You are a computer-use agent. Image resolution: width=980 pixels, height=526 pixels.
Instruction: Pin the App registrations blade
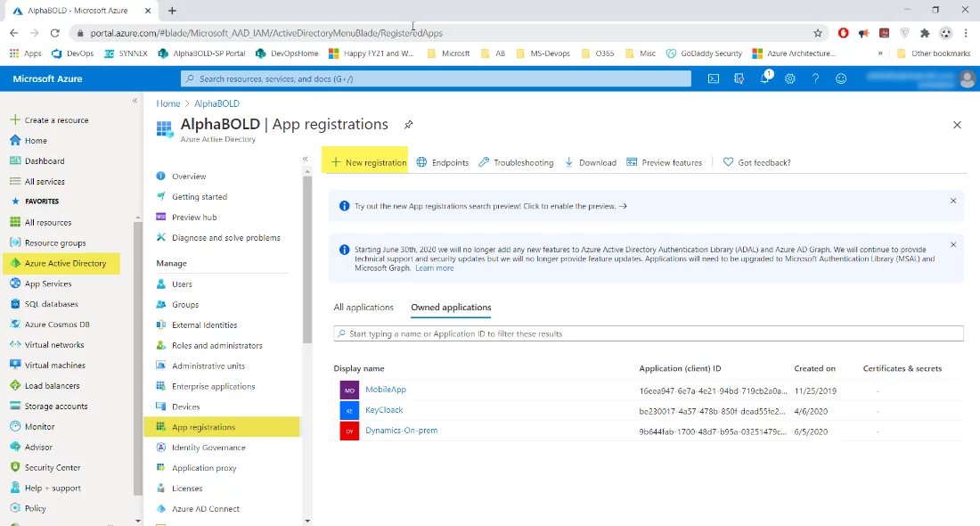[408, 125]
